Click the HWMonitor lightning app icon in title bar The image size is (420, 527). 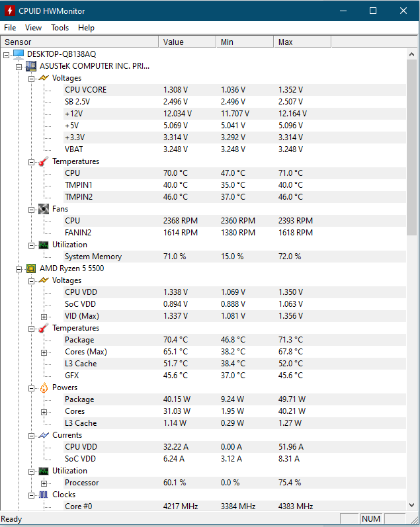(x=10, y=11)
